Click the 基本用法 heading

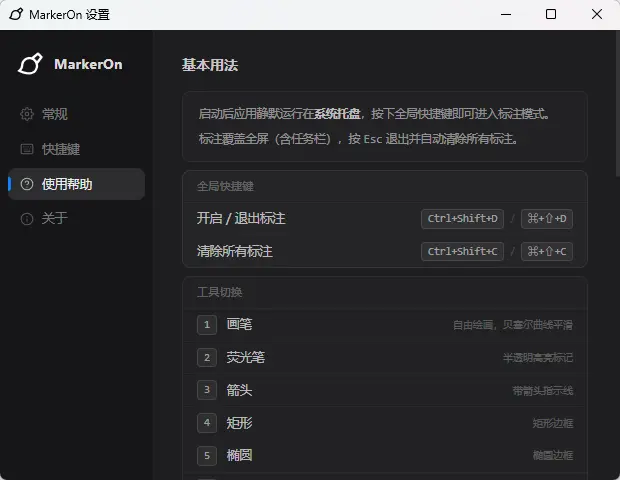pyautogui.click(x=210, y=65)
